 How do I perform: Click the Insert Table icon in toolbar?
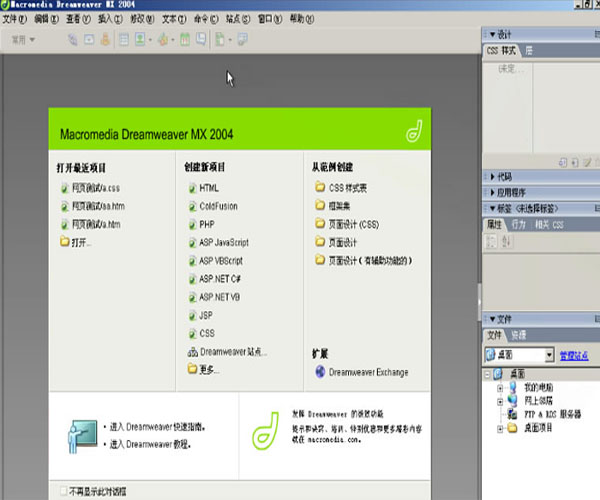[124, 40]
